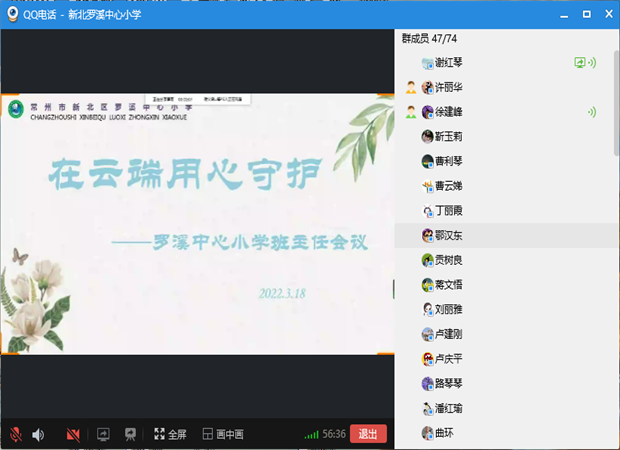Enable picture-in-picture (画中画)

pos(223,434)
